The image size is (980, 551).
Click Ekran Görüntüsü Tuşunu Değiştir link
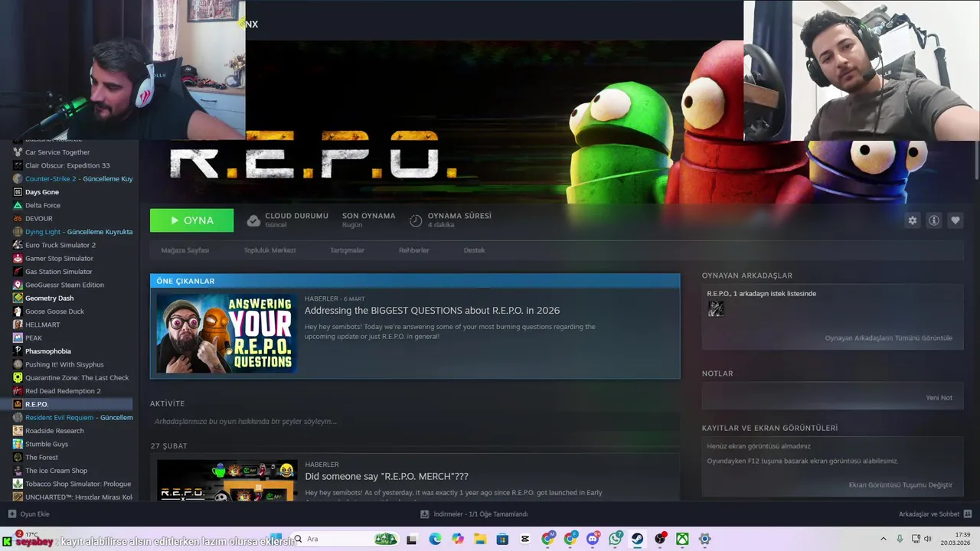pos(900,484)
